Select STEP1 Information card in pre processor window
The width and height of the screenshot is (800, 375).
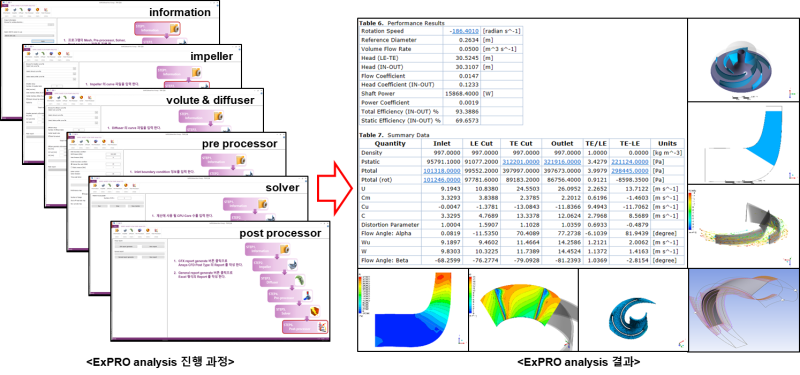223,160
